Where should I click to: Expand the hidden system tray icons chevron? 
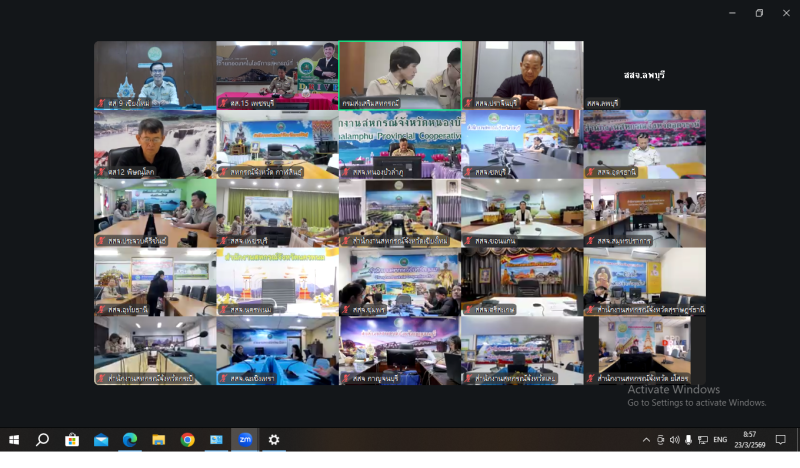(x=646, y=439)
